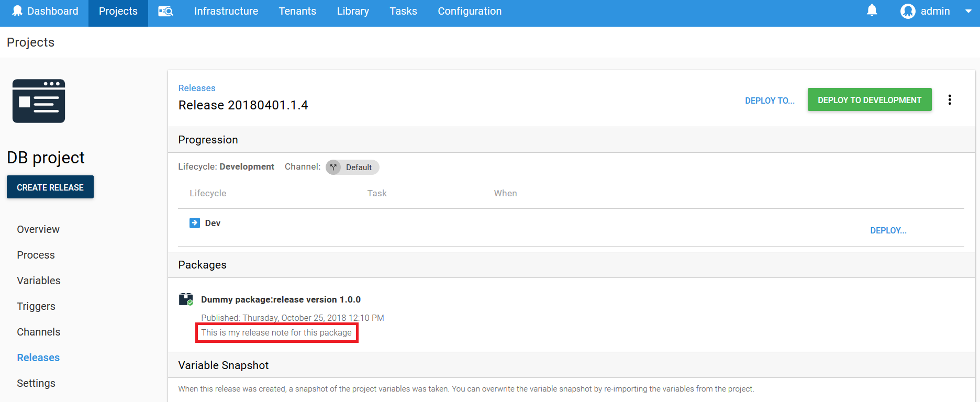Expand the admin user dropdown arrow
Viewport: 980px width, 402px height.
[968, 11]
